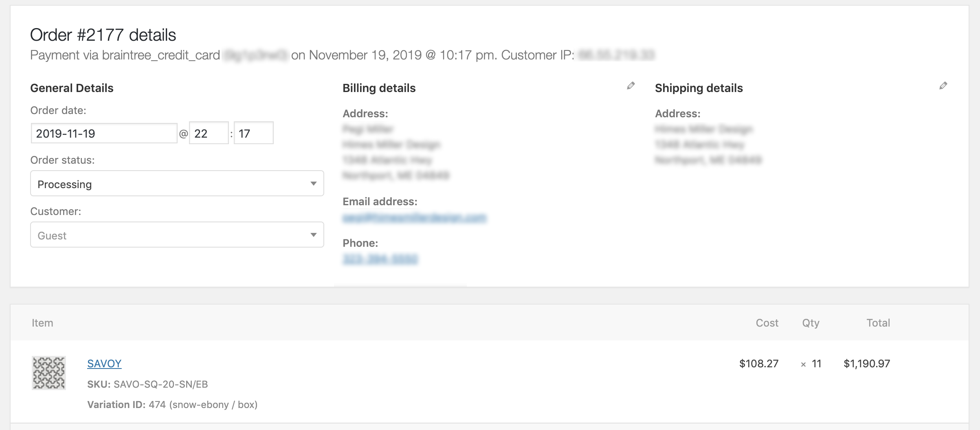
Task: Click the Variation ID 474 text
Action: coord(173,405)
